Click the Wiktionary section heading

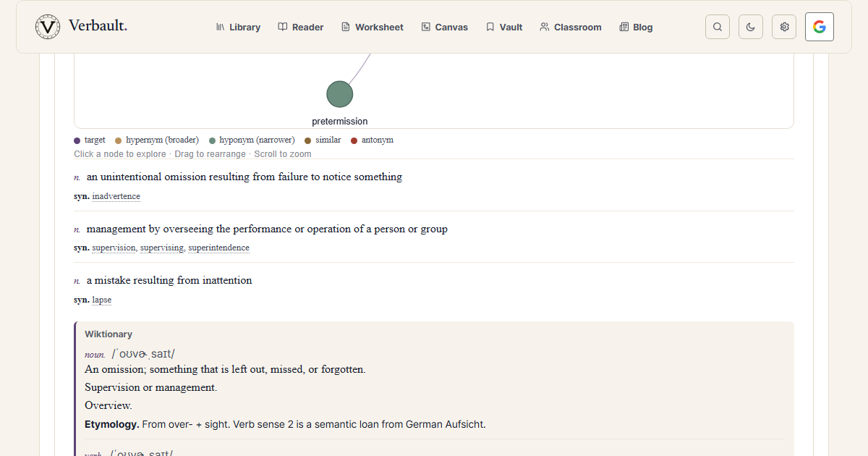[109, 334]
